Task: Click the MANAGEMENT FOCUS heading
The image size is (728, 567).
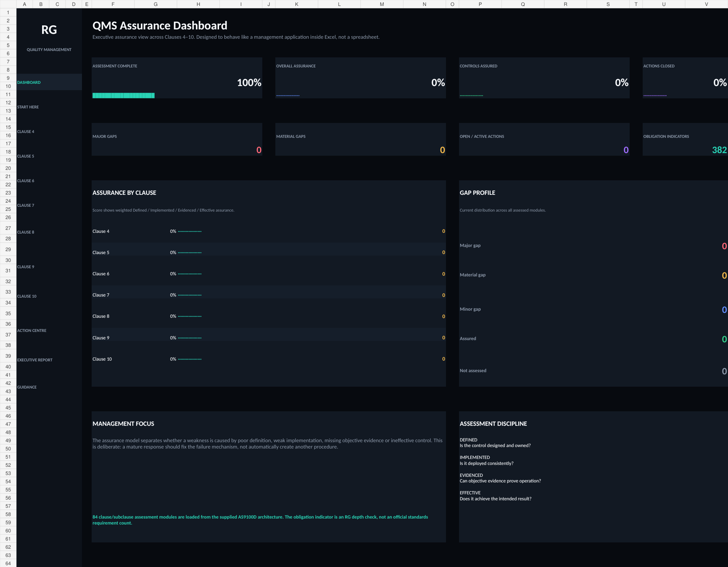Action: (123, 424)
